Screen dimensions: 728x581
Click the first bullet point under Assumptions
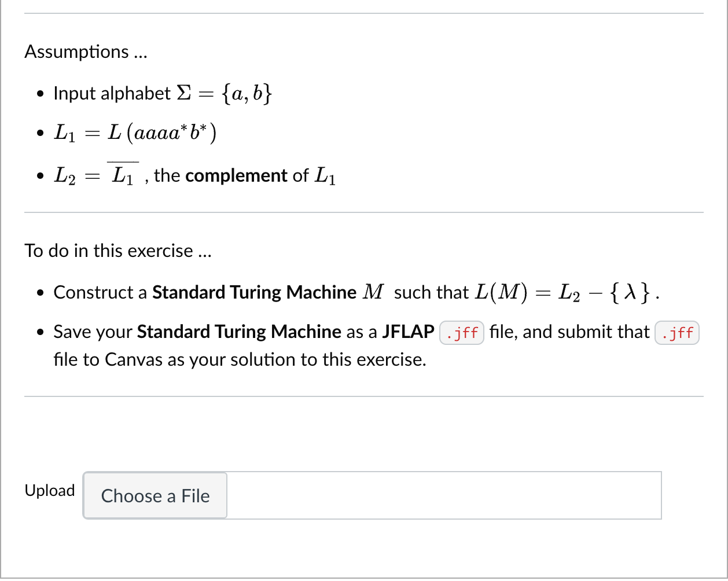(x=39, y=94)
